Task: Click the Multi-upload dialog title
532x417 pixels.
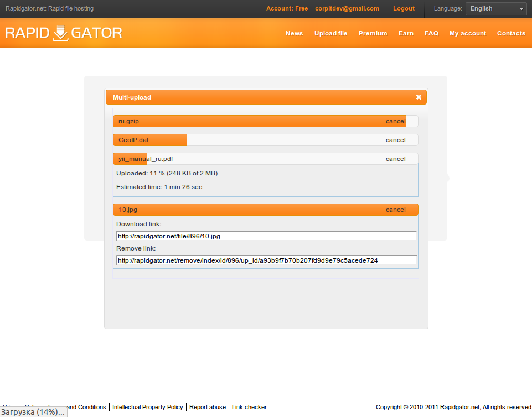Action: point(132,98)
